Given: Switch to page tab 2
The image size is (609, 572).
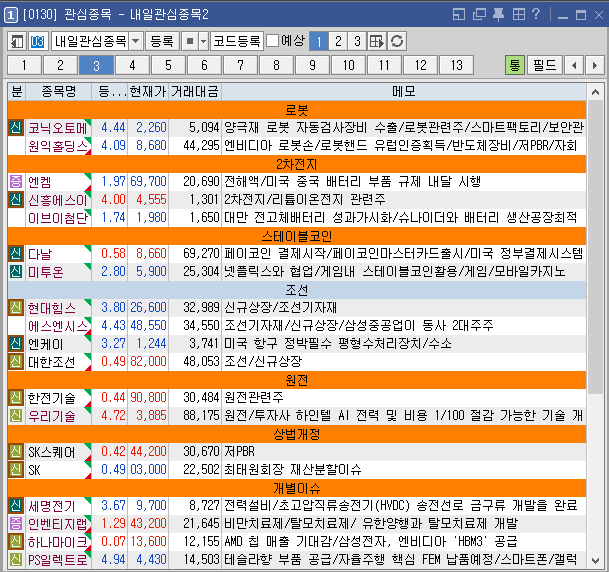Looking at the screenshot, I should pyautogui.click(x=60, y=65).
